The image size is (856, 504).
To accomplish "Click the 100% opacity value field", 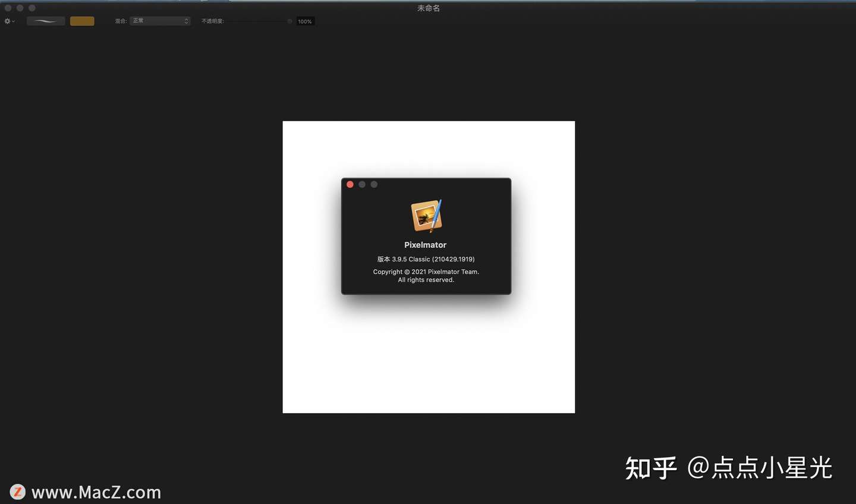I will tap(305, 21).
